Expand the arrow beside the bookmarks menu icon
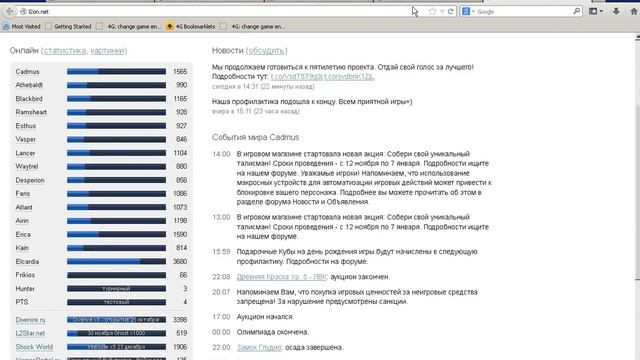 [x=601, y=11]
